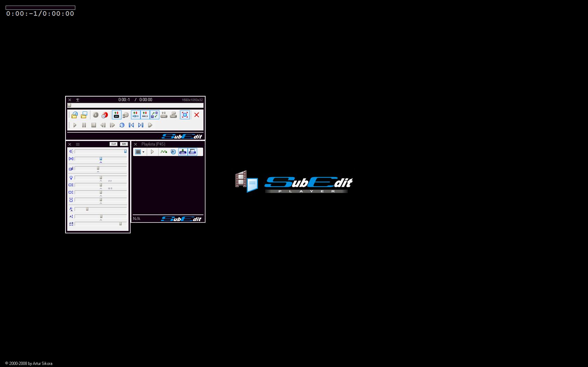The image size is (588, 367).
Task: Step one frame forward
Action: pyautogui.click(x=112, y=125)
